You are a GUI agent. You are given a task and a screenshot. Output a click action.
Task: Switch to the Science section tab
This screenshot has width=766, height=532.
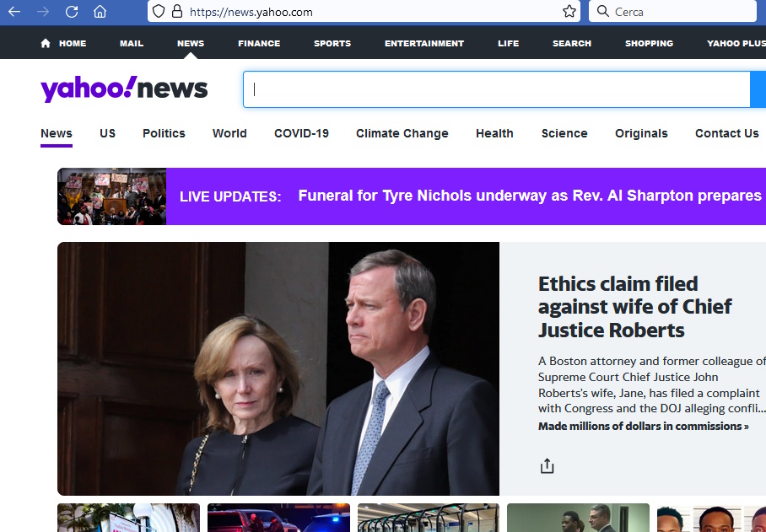[x=564, y=133]
